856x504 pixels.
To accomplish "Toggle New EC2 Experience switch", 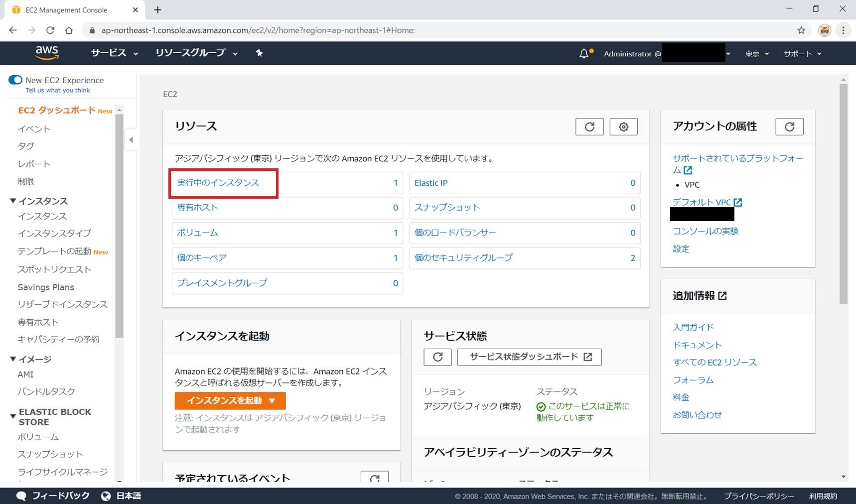I will tap(15, 80).
